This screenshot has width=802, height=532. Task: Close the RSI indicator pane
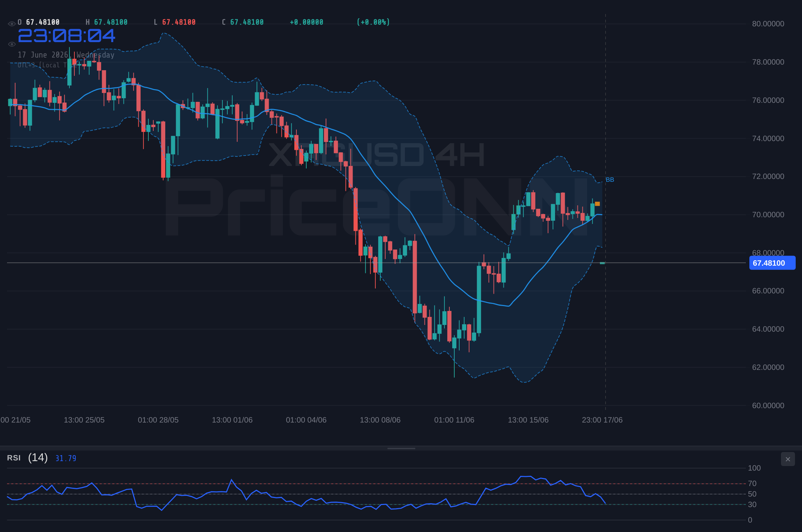coord(788,459)
